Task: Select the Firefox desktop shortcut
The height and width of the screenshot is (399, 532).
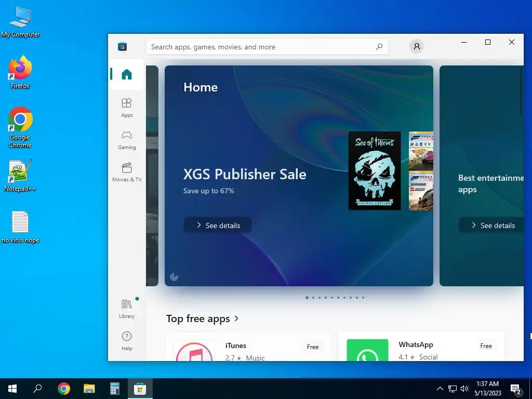Action: click(20, 72)
